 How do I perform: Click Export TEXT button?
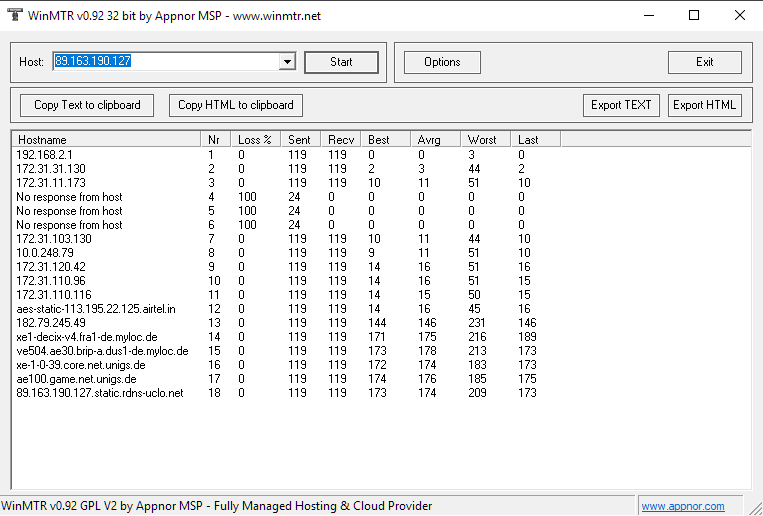[x=621, y=105]
